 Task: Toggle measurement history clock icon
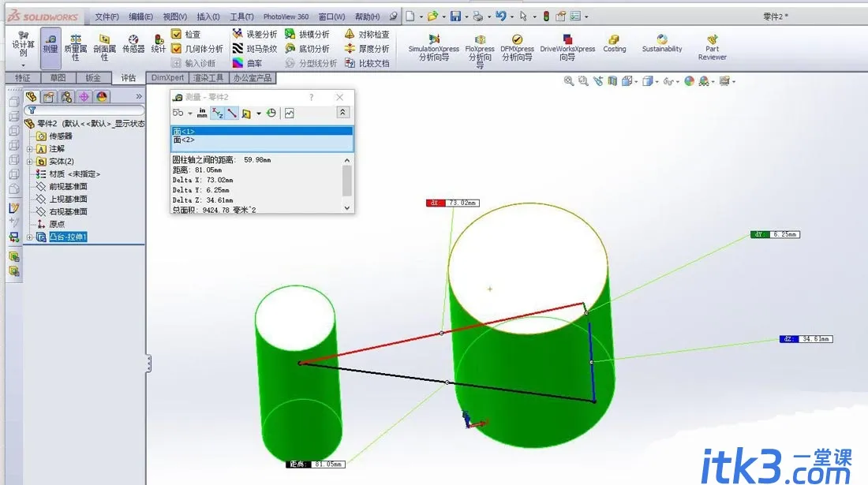[271, 113]
